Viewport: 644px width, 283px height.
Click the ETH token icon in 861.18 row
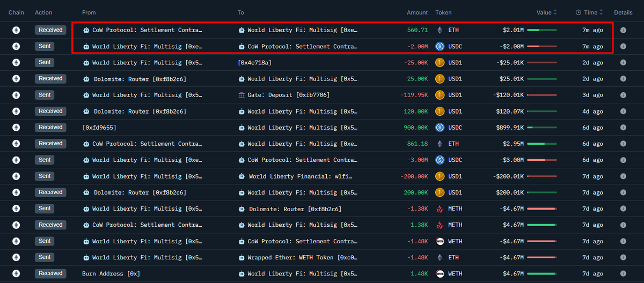click(x=440, y=144)
